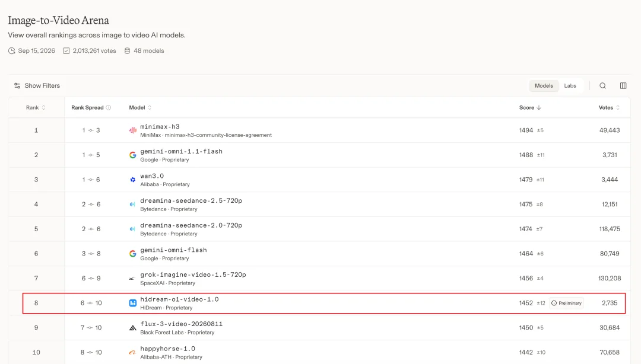Click the MiniMax license agreement subtitle
Viewport: 641px width, 364px height.
click(205, 135)
